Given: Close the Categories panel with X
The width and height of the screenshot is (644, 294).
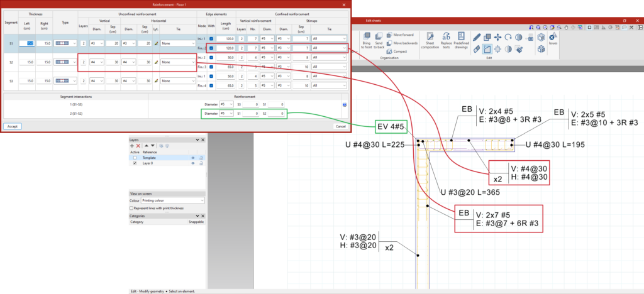Looking at the screenshot, I should 203,215.
